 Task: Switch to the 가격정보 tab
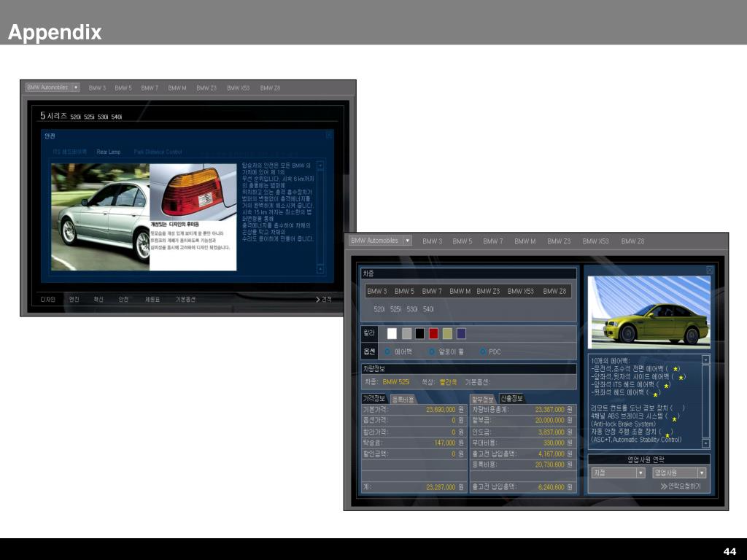(374, 398)
